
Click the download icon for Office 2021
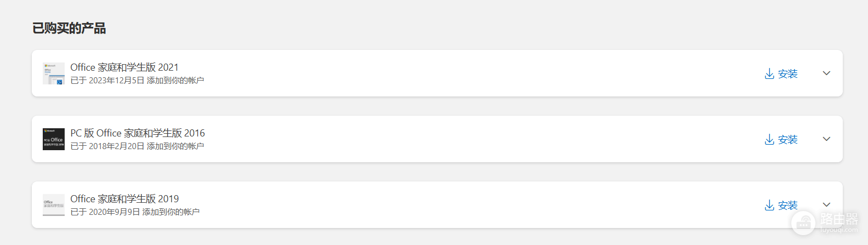(x=769, y=73)
